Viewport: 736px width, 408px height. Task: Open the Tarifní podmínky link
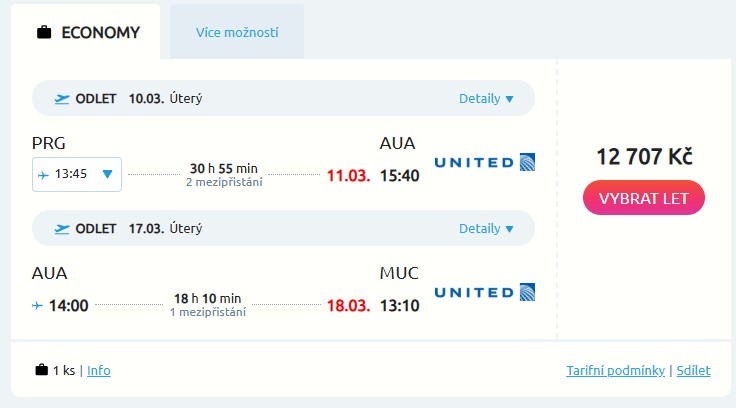pos(615,371)
